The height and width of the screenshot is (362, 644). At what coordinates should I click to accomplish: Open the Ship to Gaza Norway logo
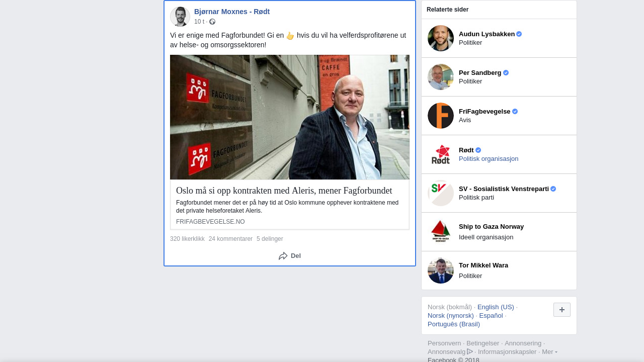[441, 232]
